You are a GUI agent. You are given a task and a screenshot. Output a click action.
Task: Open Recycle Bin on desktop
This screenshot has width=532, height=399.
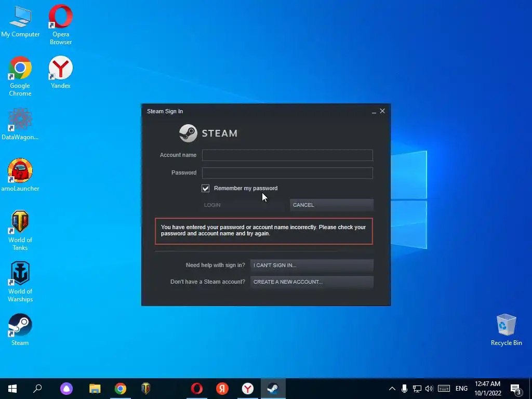point(506,329)
